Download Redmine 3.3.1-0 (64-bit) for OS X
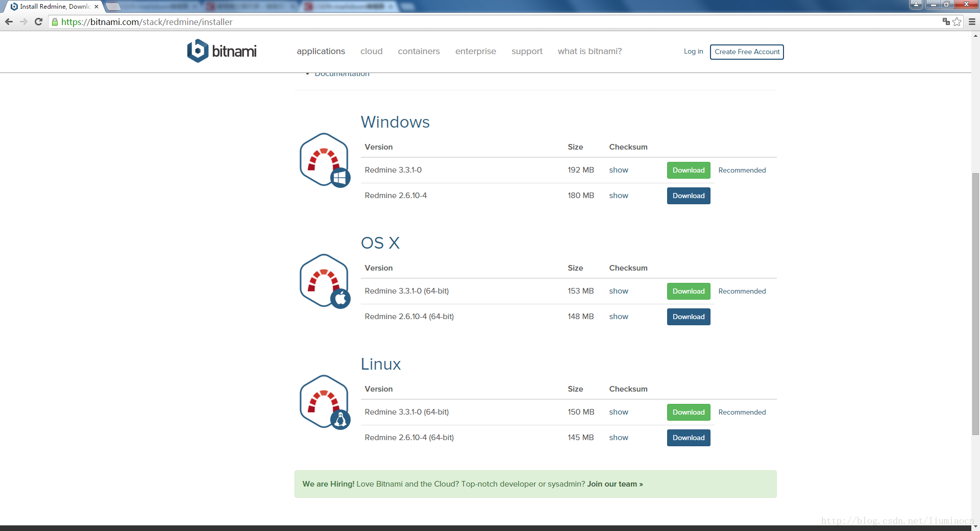This screenshot has height=531, width=980. pos(689,291)
